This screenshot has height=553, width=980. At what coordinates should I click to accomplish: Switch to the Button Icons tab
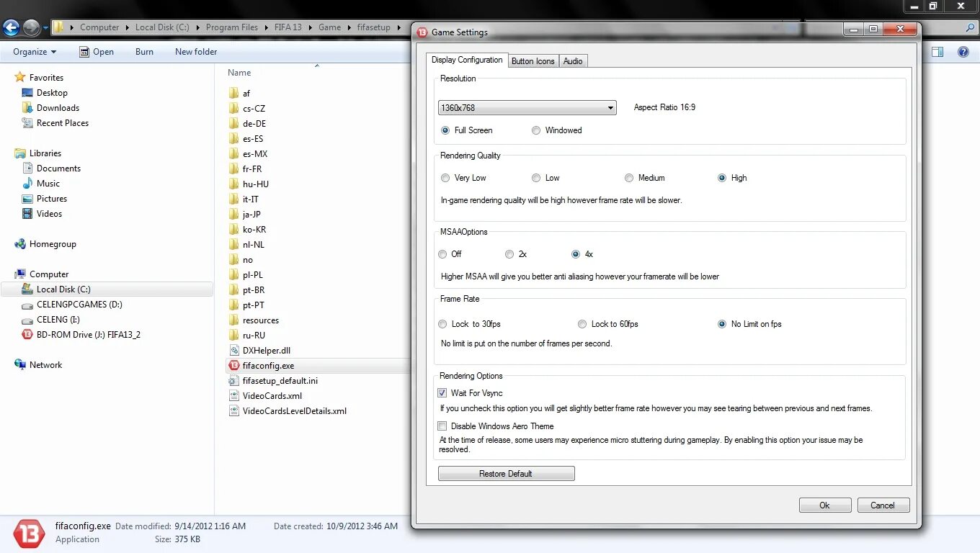533,61
